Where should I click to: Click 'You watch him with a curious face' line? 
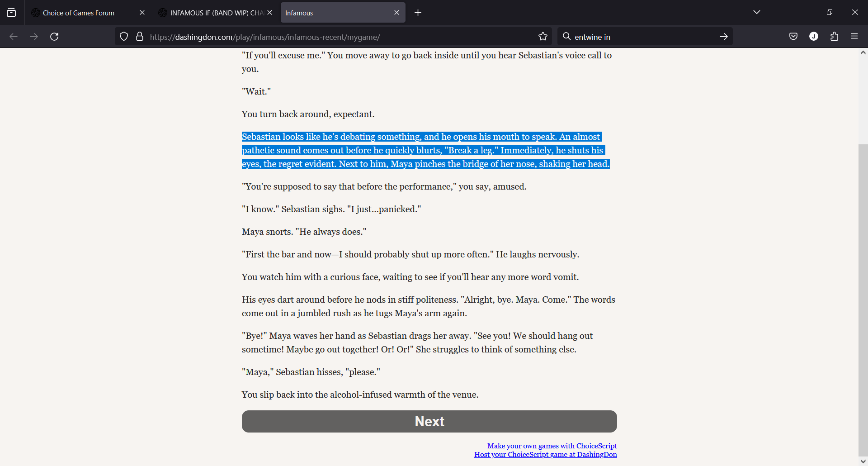click(x=410, y=277)
